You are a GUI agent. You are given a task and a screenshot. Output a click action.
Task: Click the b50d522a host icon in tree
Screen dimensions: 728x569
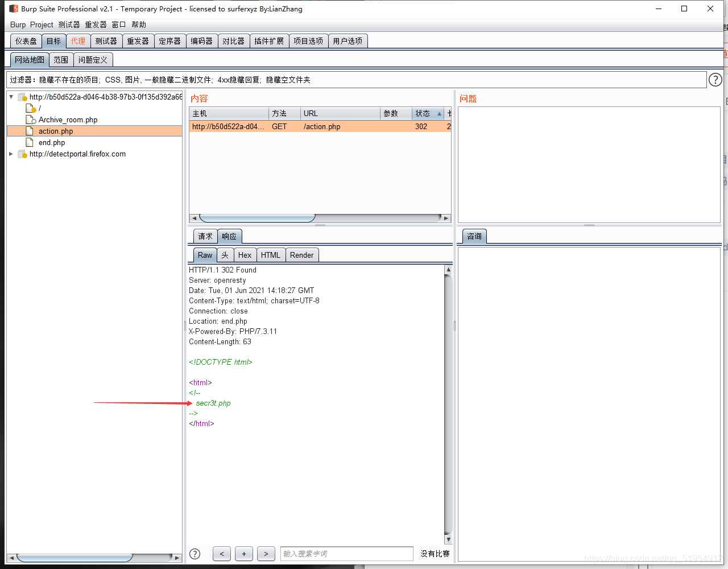click(22, 97)
